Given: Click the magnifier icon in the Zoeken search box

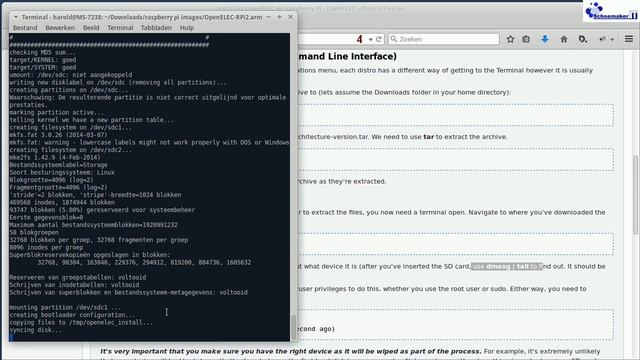Looking at the screenshot, I should pos(393,39).
